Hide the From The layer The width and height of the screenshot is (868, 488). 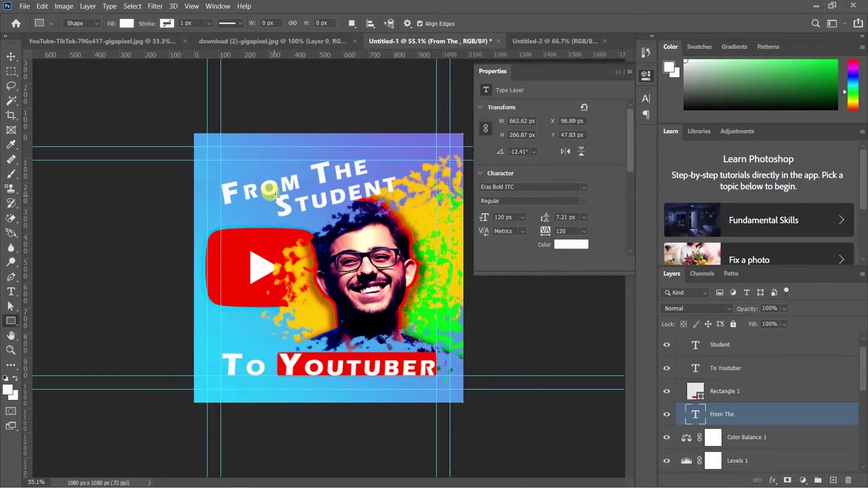click(x=667, y=414)
